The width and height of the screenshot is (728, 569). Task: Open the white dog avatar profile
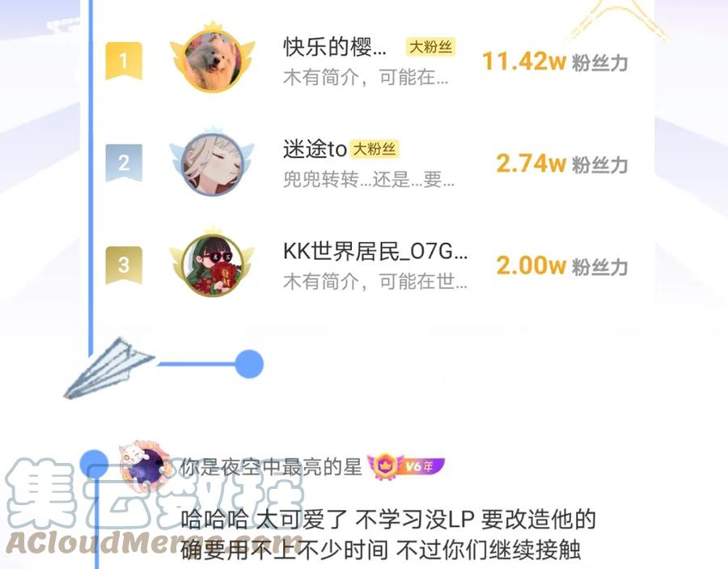click(213, 57)
